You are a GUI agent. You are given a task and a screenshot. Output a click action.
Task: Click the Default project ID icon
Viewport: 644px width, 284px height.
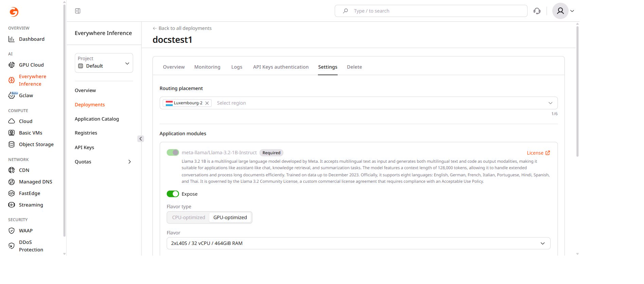click(80, 66)
